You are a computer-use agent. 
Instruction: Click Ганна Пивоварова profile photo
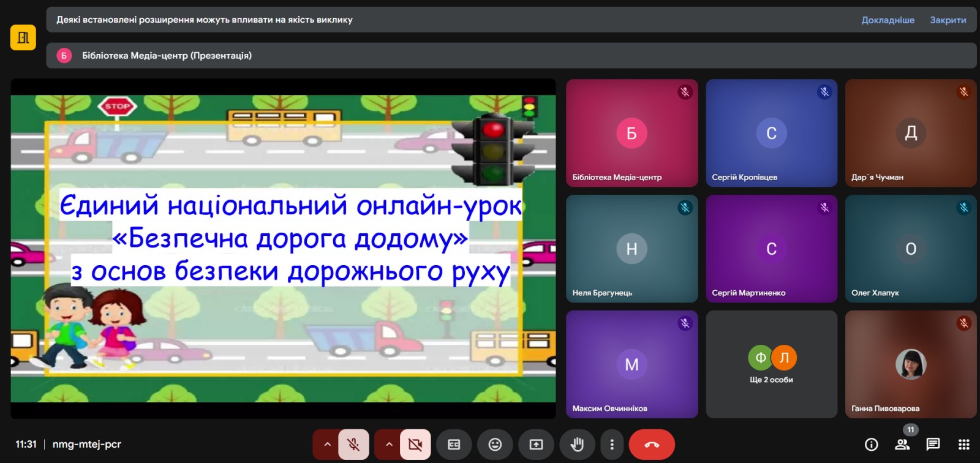[911, 364]
